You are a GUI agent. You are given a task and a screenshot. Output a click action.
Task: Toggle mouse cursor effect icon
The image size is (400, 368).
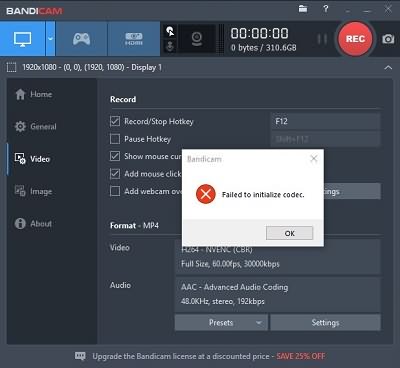tap(170, 32)
